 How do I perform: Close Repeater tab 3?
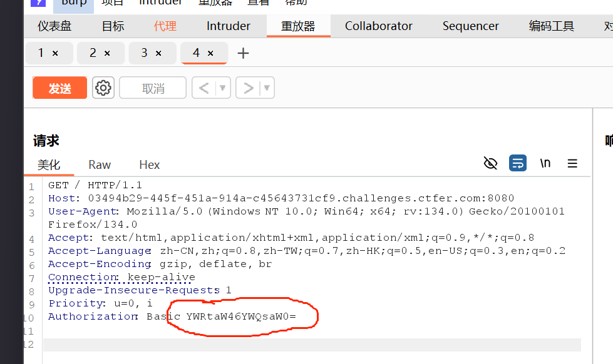click(x=158, y=54)
